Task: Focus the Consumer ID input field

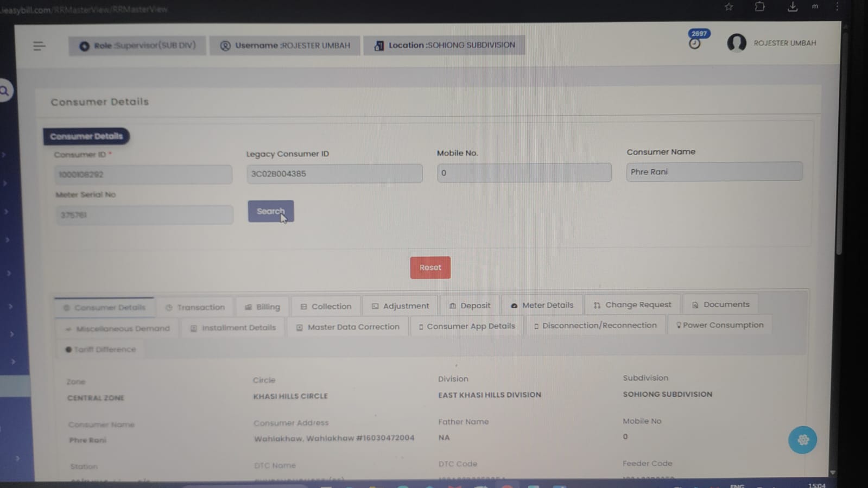Action: pos(143,174)
